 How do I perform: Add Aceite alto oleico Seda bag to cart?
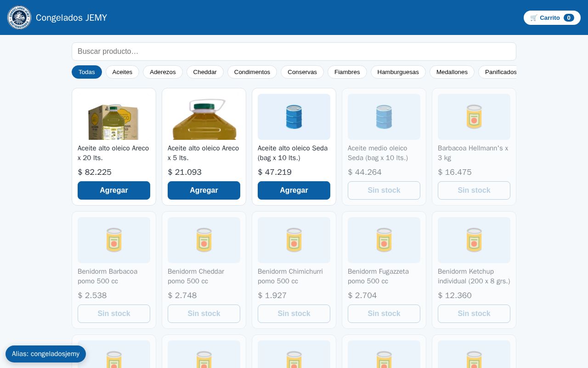pos(294,190)
